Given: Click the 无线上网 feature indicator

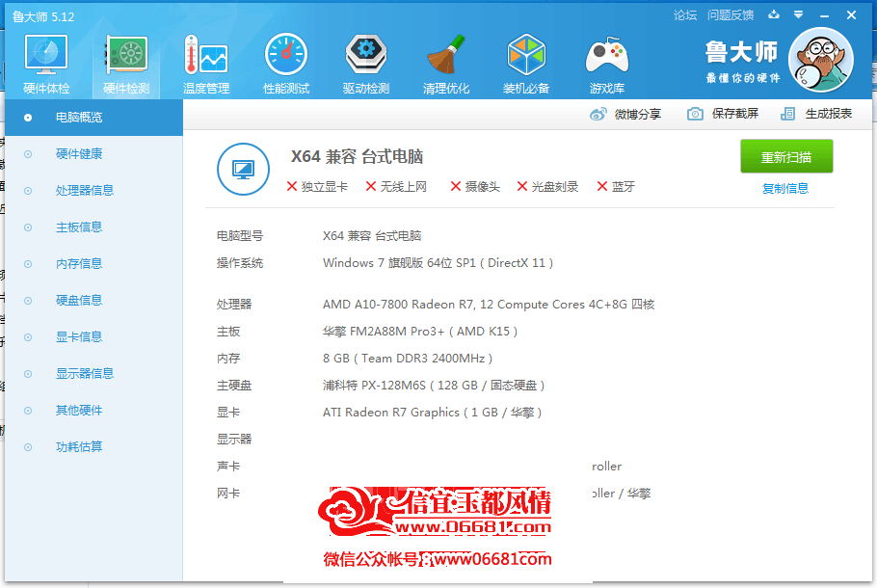Looking at the screenshot, I should [x=396, y=187].
